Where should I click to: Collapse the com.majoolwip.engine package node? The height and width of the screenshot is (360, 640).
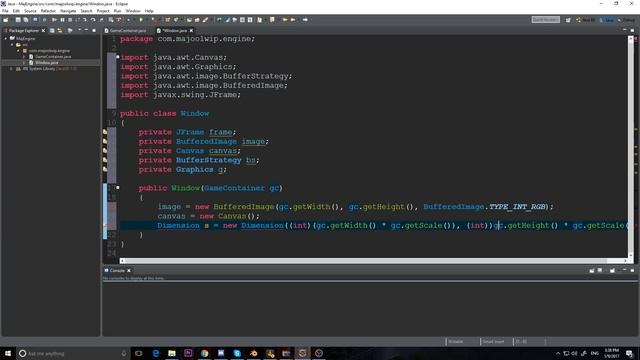coord(18,51)
